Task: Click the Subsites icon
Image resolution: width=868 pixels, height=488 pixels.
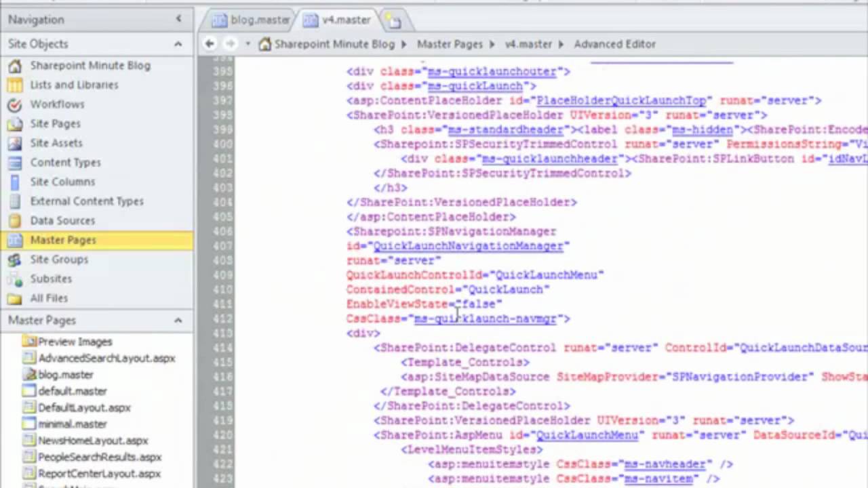Action: click(14, 279)
